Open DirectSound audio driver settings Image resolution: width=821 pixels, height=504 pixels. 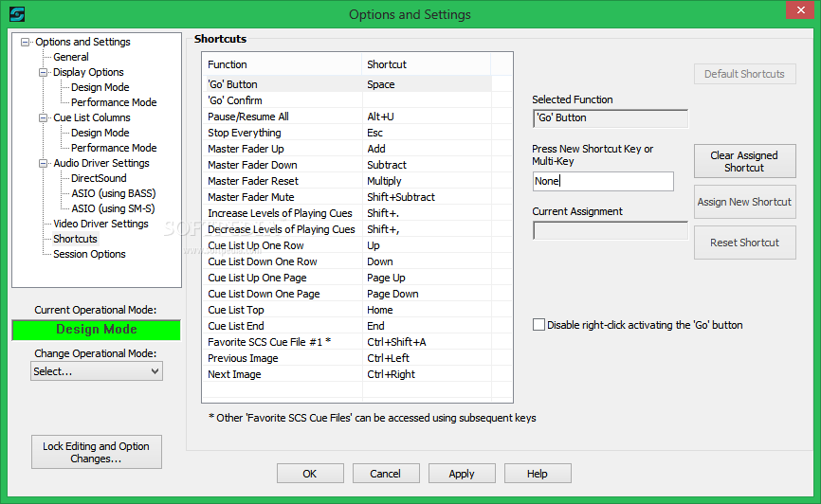pos(99,178)
